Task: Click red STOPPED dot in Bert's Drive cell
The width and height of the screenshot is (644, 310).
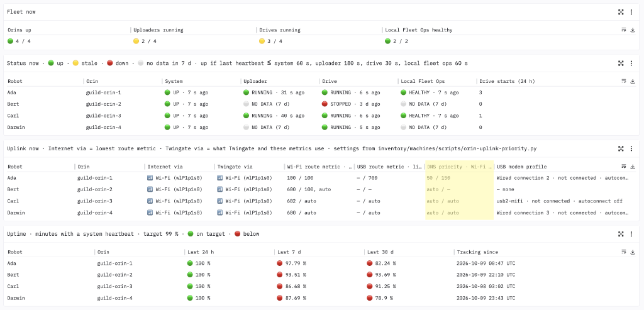Action: click(325, 104)
